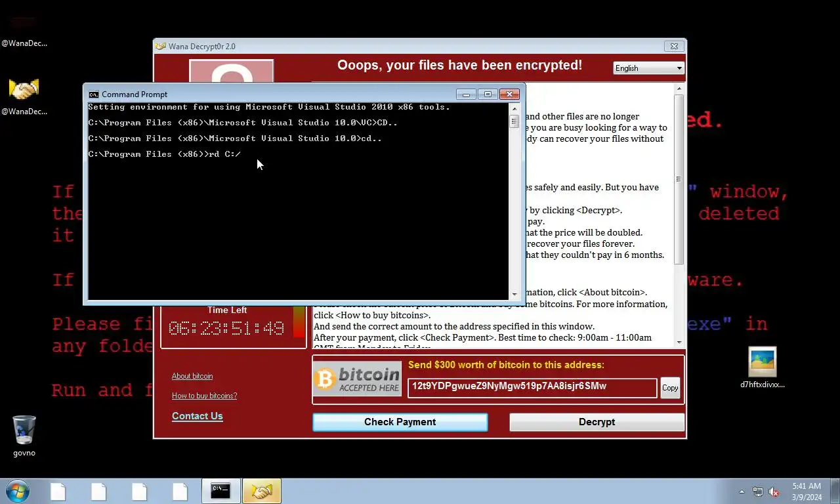Click the Bitcoin Accepted Here logo

tap(357, 379)
